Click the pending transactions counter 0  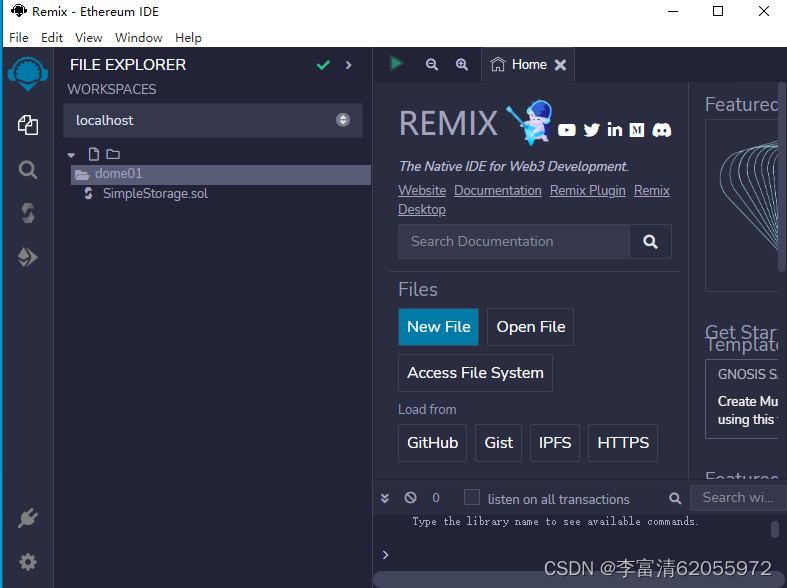436,498
